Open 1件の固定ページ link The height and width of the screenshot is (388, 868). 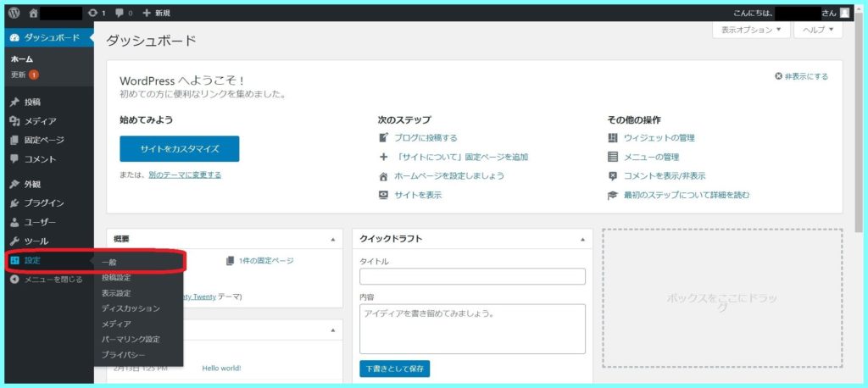click(265, 261)
